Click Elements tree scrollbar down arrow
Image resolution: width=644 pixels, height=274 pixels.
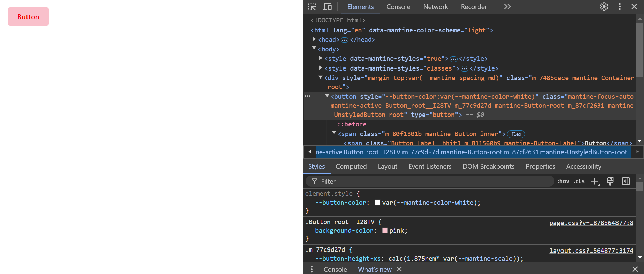click(x=640, y=141)
